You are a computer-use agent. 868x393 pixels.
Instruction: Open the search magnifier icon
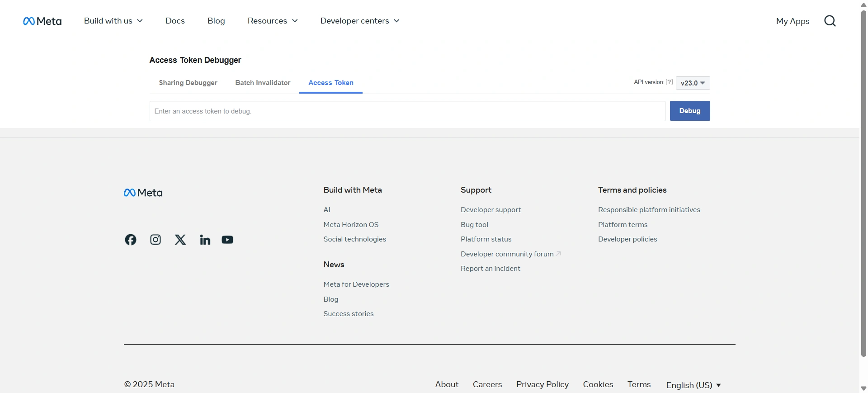coord(830,21)
